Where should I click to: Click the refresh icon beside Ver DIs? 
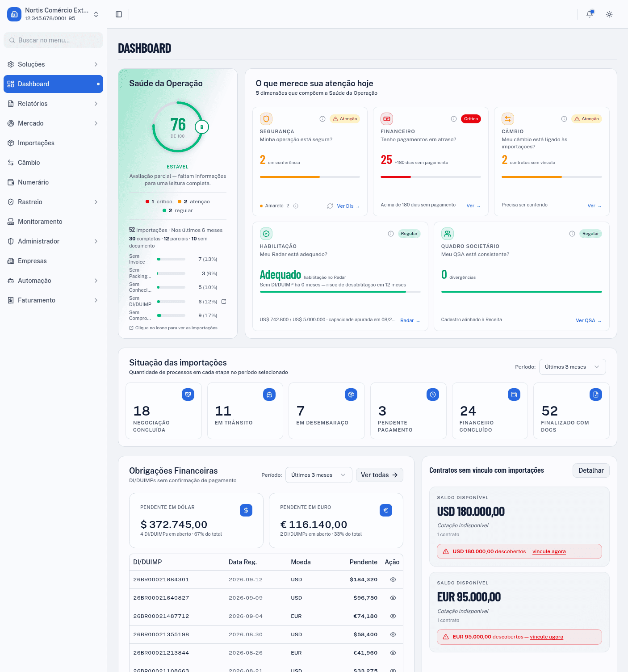tap(330, 206)
